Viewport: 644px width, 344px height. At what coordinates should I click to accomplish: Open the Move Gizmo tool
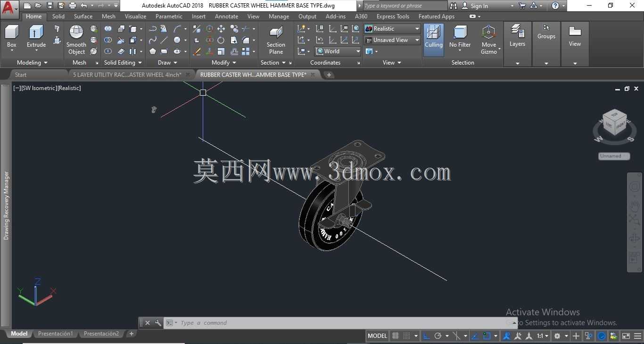[489, 40]
